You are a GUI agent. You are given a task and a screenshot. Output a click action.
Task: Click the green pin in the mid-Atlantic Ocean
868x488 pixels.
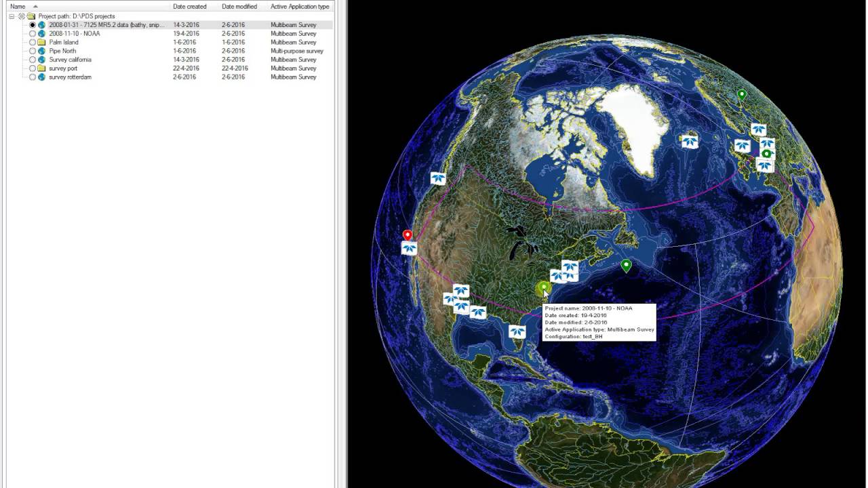point(626,266)
